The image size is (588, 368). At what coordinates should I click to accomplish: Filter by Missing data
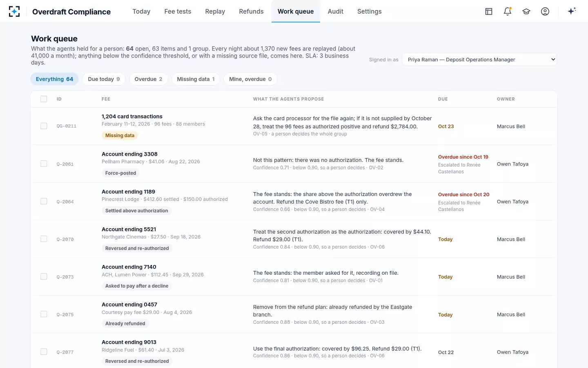click(196, 79)
